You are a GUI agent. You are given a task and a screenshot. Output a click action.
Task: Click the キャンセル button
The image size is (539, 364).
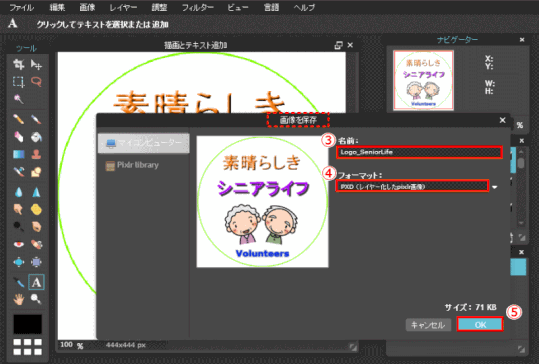pos(428,325)
